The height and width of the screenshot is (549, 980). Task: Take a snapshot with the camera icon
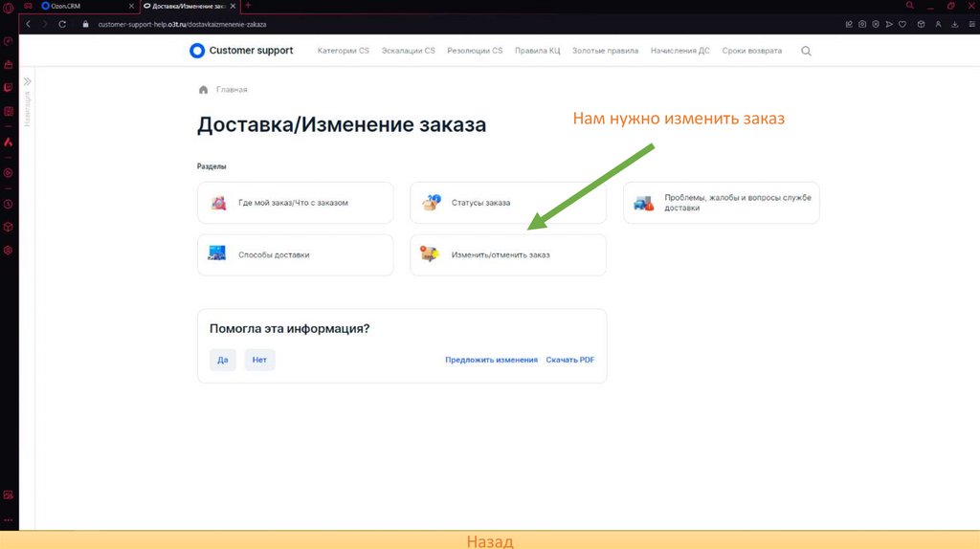point(862,24)
